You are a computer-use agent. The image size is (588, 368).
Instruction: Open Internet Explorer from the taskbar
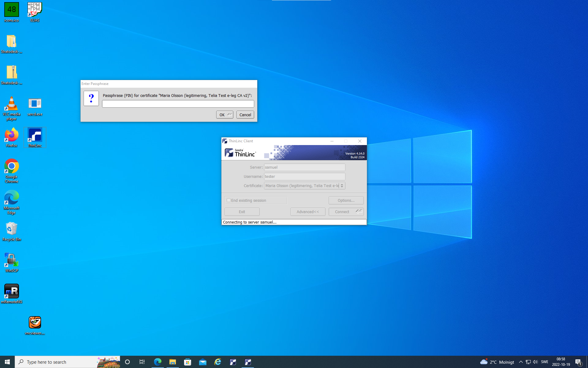[218, 362]
